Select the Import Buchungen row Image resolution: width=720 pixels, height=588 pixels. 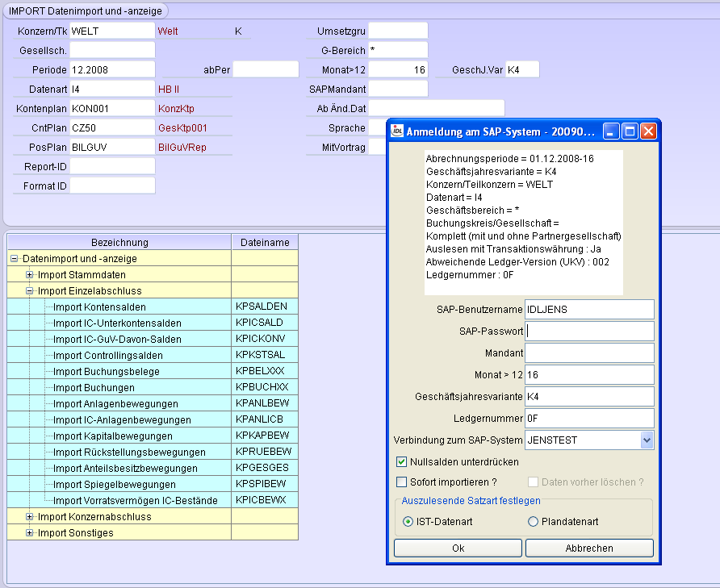[153, 387]
